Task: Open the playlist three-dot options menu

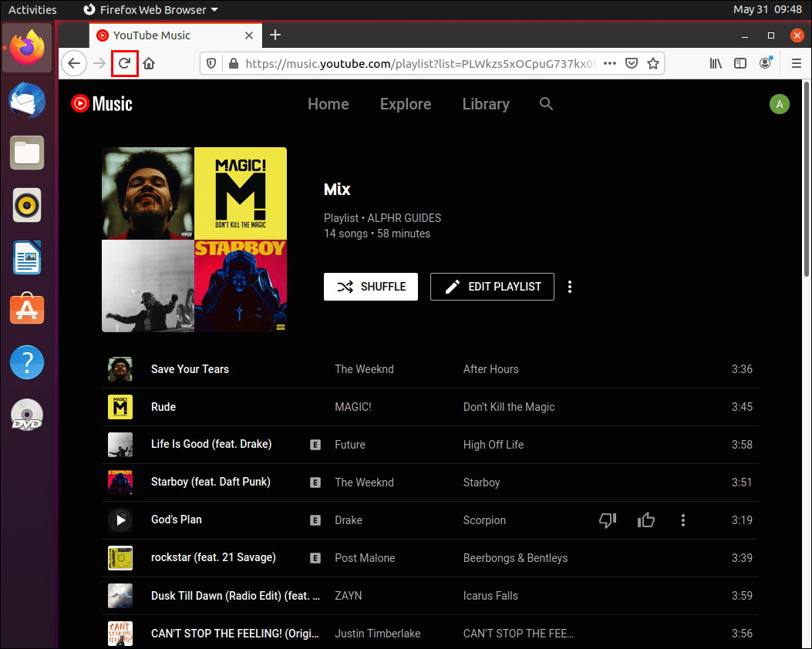Action: pyautogui.click(x=570, y=286)
